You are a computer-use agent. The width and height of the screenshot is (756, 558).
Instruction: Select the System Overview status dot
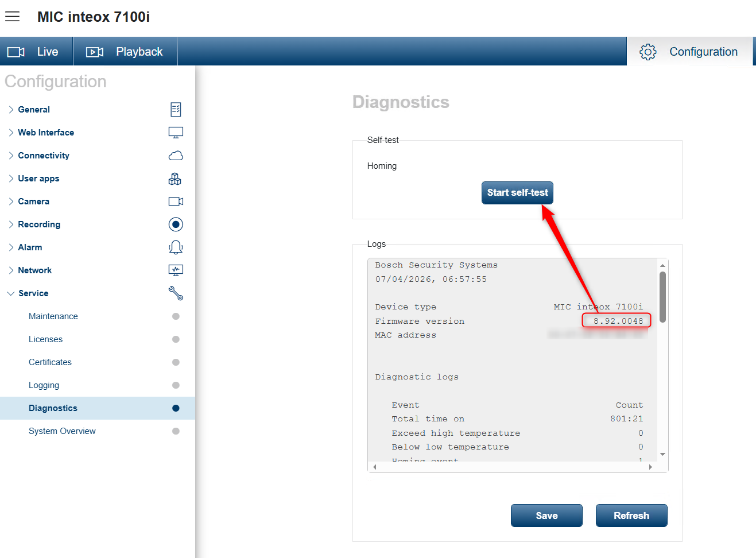click(176, 431)
